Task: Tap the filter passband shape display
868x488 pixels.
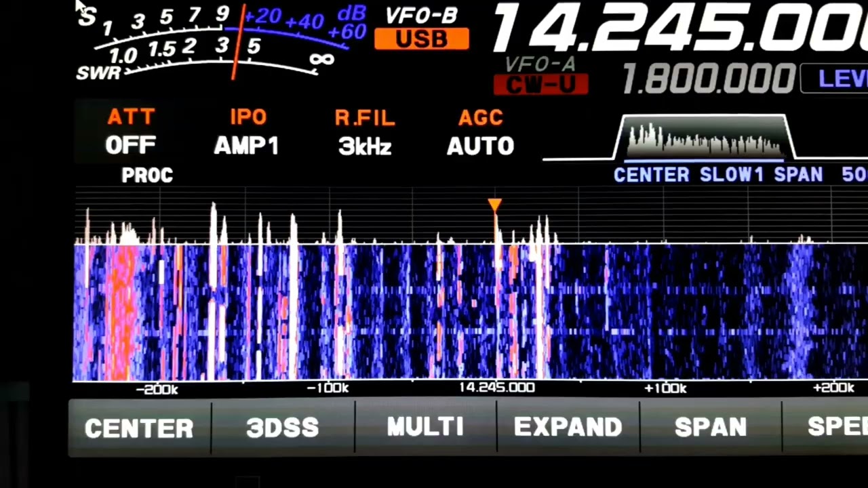Action: tap(703, 138)
